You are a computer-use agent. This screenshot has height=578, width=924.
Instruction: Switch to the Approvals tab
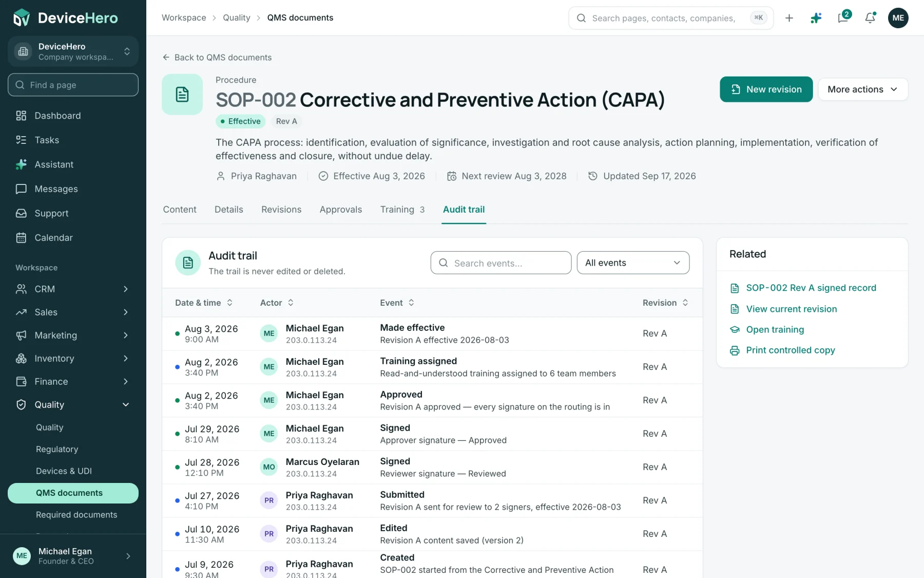(341, 210)
